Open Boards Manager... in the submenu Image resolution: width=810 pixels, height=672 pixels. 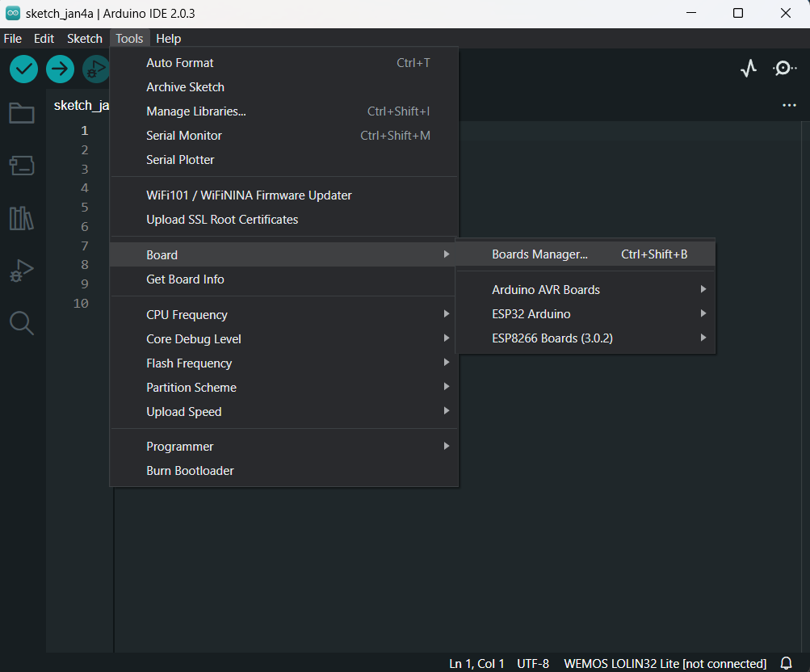click(x=585, y=254)
